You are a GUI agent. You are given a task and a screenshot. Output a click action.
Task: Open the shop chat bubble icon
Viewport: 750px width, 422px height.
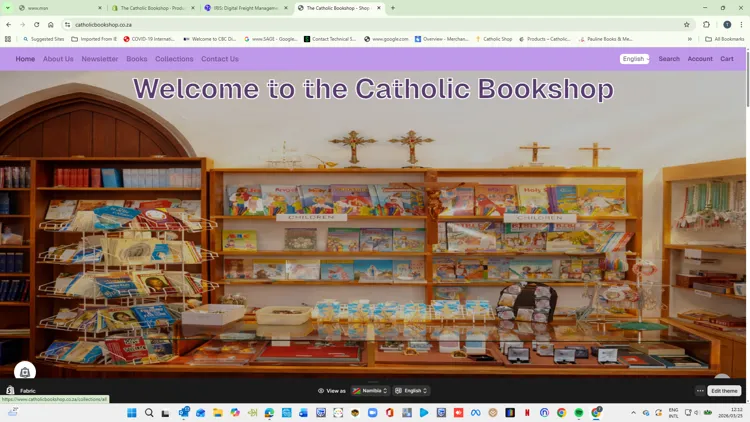click(x=25, y=372)
